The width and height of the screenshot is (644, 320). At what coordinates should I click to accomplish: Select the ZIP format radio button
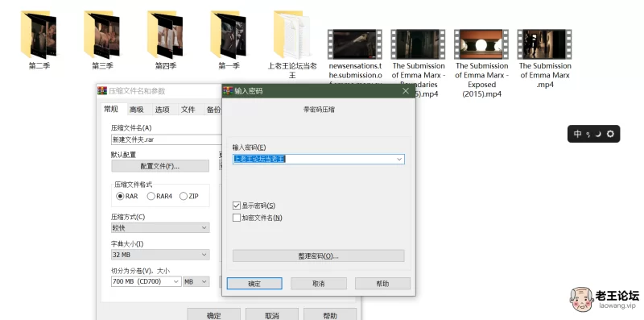(x=184, y=196)
